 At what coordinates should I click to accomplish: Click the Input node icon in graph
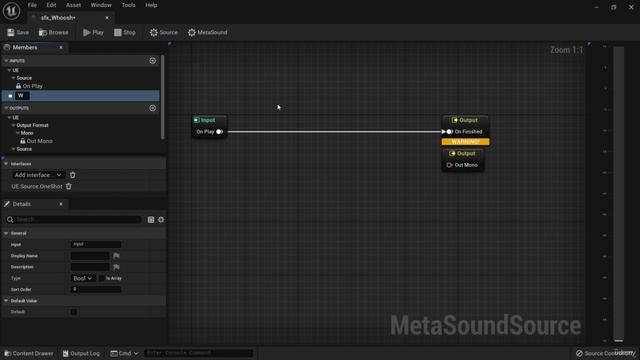[197, 120]
